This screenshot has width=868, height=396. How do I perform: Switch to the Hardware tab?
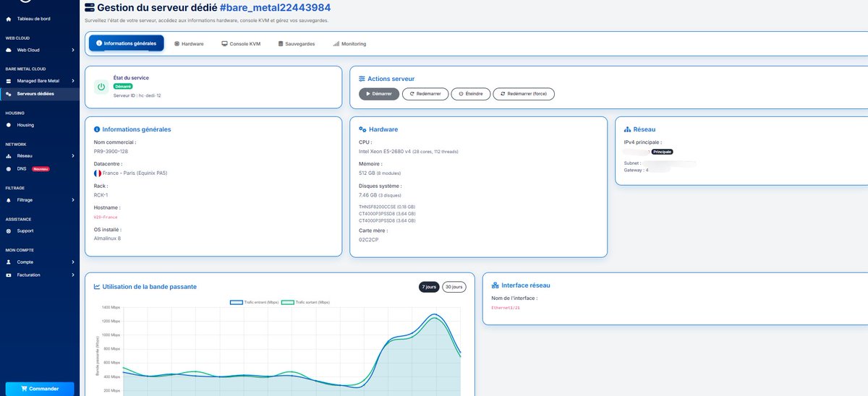click(189, 44)
